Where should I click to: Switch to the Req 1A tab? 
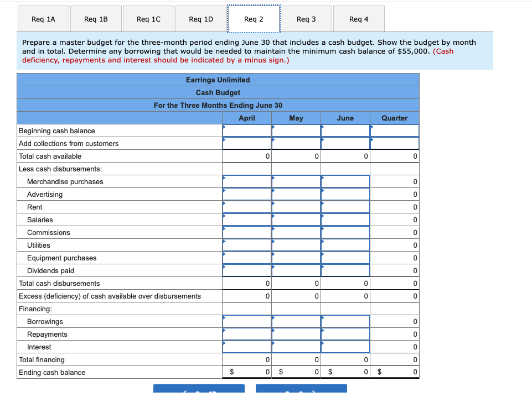pos(43,18)
